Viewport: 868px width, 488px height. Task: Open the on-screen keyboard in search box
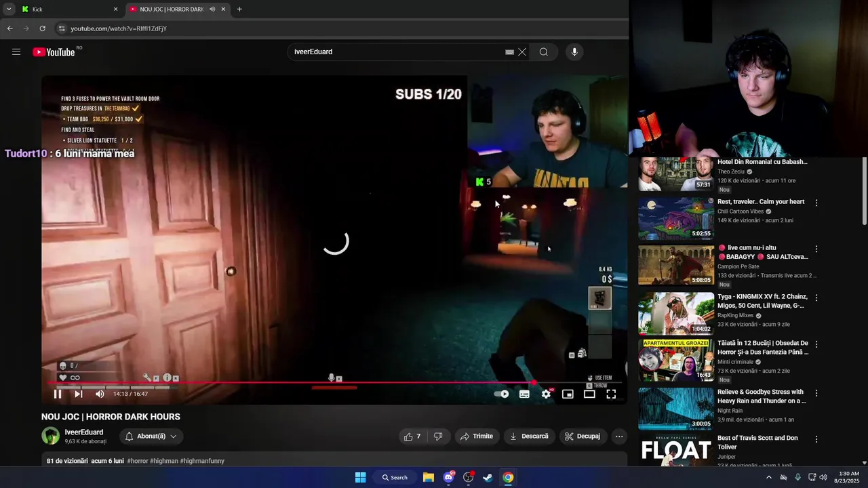click(509, 52)
